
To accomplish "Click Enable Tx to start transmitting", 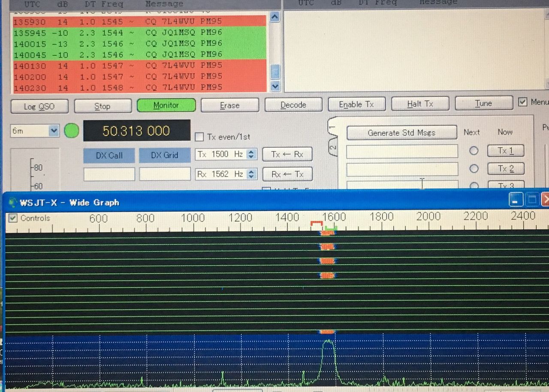I will click(x=356, y=104).
